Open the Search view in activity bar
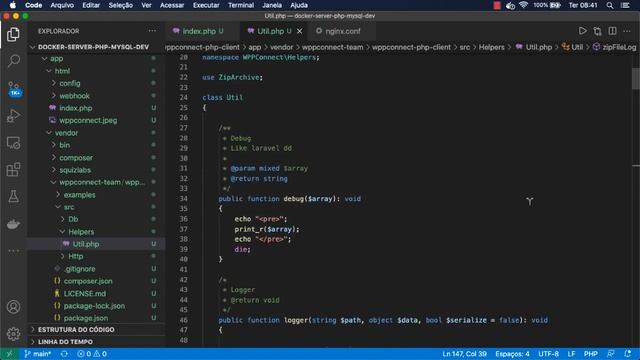The height and width of the screenshot is (360, 640). [x=13, y=61]
